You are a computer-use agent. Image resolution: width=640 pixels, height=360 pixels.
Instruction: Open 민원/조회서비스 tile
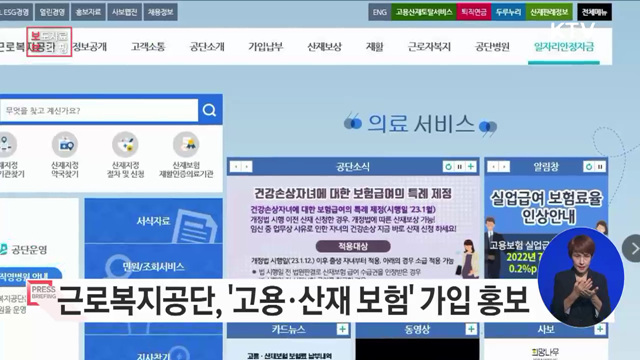pyautogui.click(x=153, y=266)
